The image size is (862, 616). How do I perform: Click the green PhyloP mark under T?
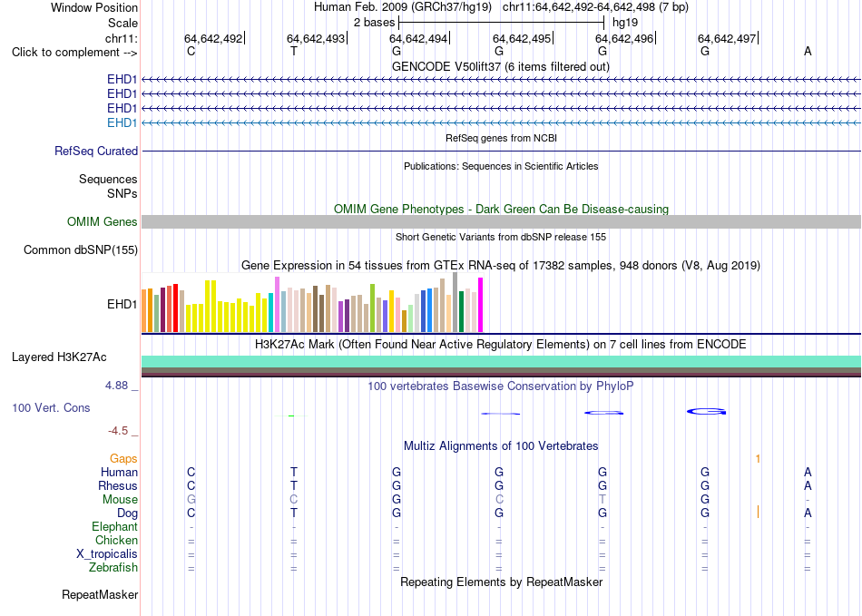(x=291, y=416)
